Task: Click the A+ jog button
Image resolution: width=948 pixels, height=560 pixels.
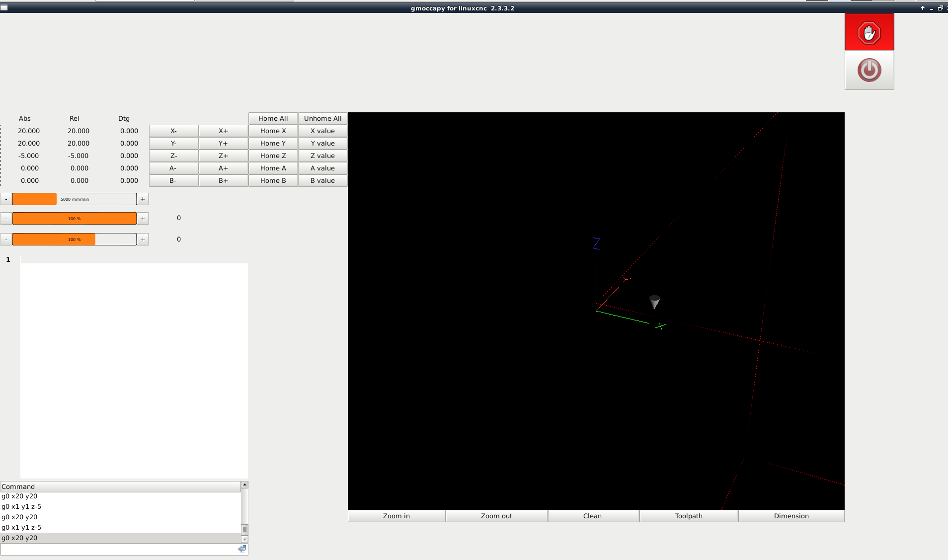Action: [x=223, y=168]
